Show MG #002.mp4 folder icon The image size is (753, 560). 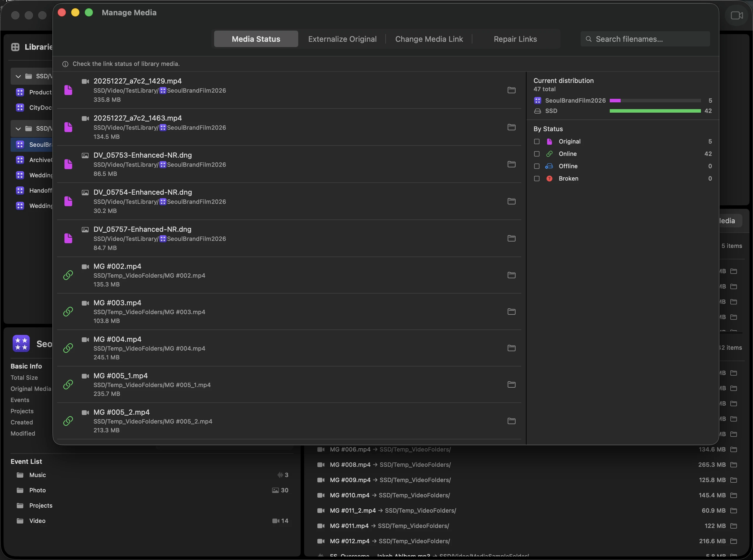(511, 275)
